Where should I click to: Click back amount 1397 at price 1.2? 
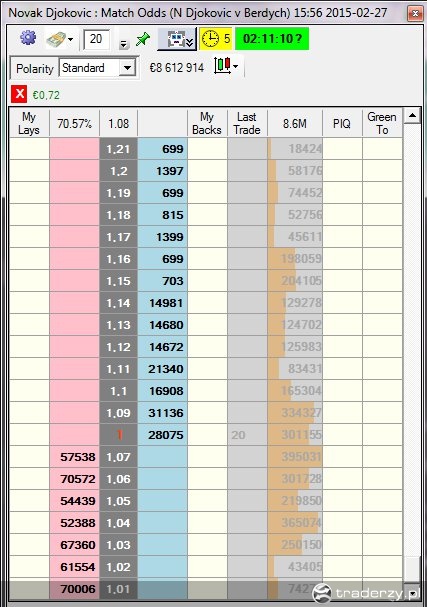point(163,171)
